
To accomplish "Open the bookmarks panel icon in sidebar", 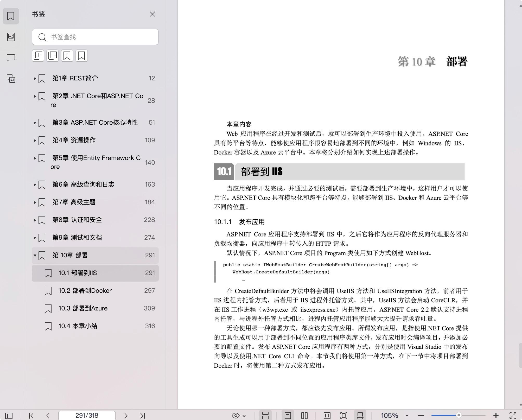I will tap(11, 16).
